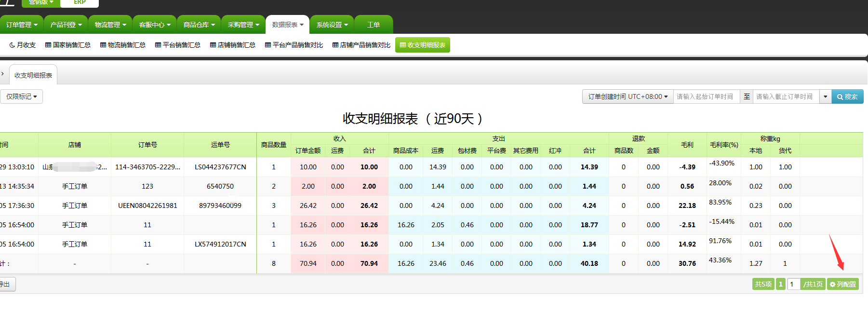Click the 红冲 column header
Screen dimensions: 868x316
555,151
